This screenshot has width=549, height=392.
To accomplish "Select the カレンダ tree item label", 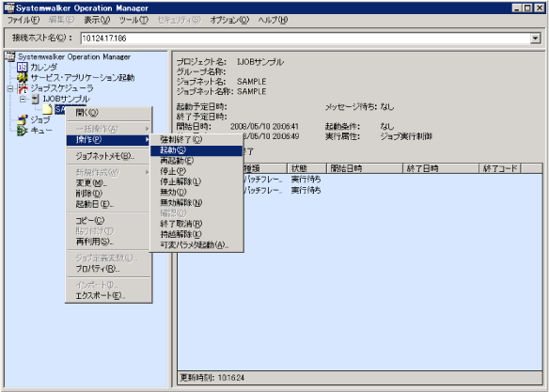I will [44, 67].
